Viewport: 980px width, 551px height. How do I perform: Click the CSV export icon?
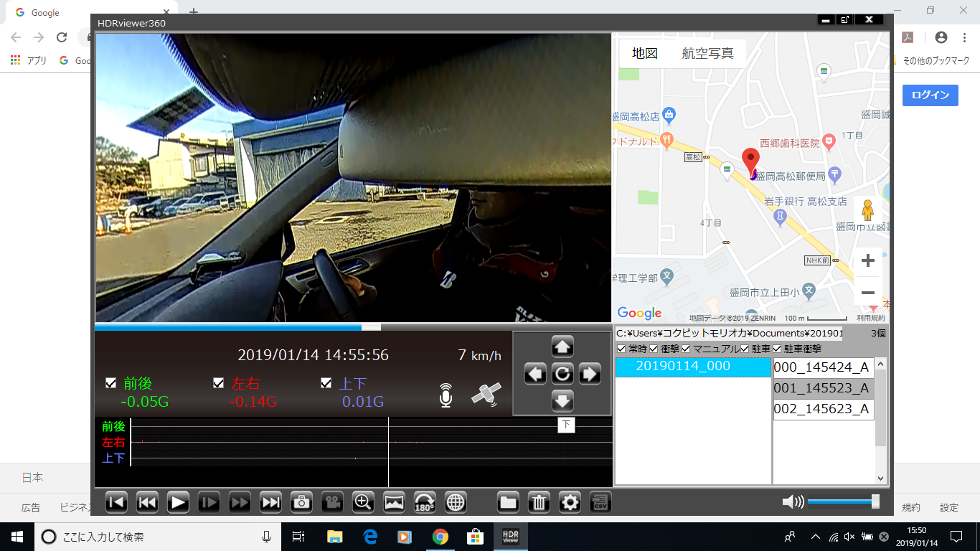[x=600, y=502]
